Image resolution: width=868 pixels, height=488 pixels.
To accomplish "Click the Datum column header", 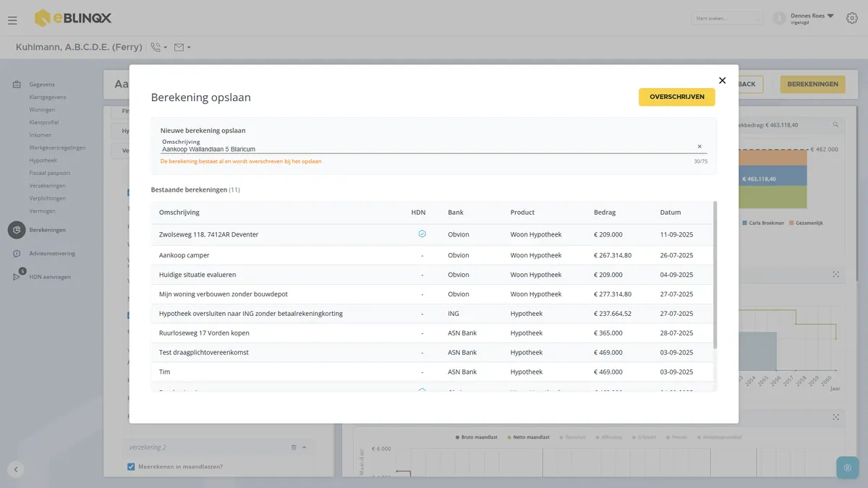I will click(671, 213).
